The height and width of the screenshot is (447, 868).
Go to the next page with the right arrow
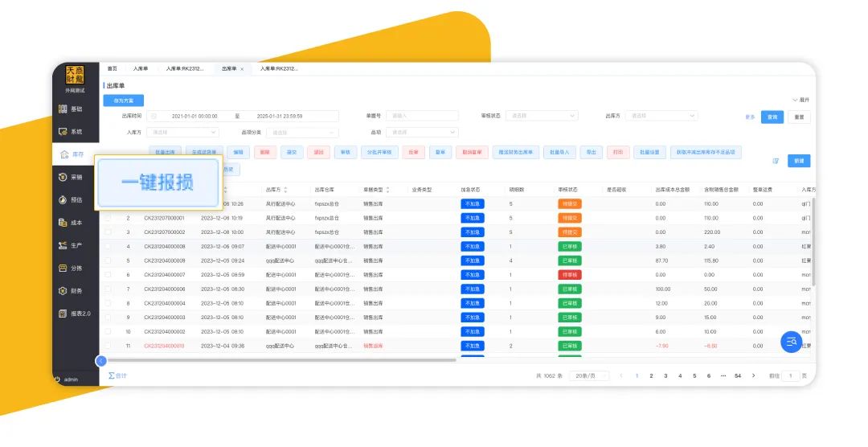pos(753,375)
